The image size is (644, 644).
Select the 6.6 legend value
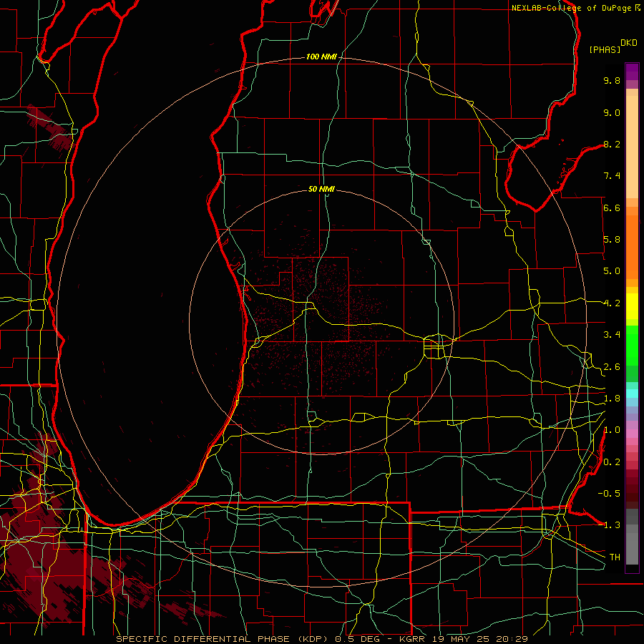click(x=612, y=208)
